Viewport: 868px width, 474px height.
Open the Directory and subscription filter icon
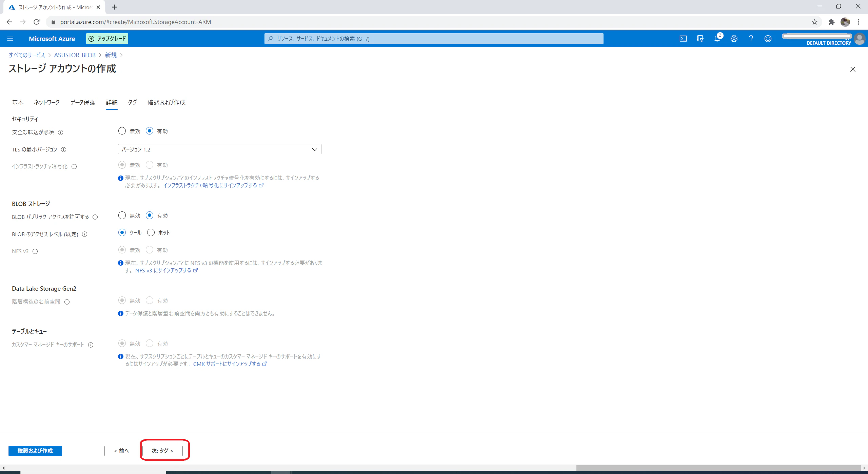(700, 39)
